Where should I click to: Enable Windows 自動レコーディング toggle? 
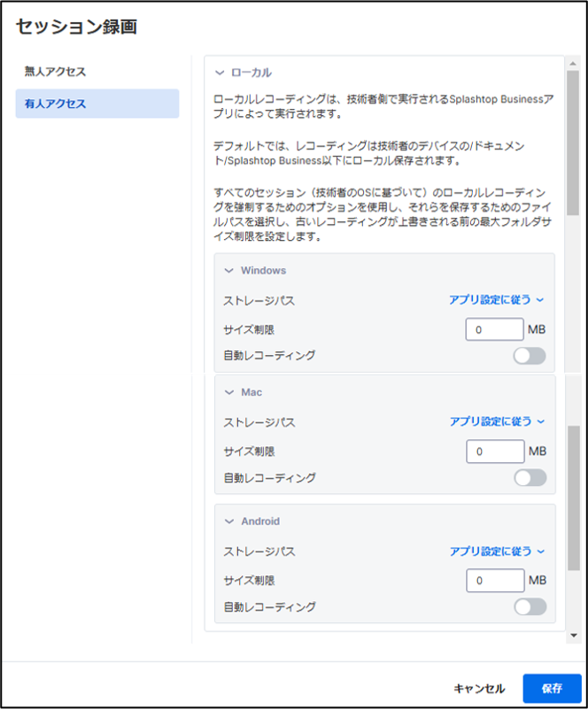[x=530, y=356]
